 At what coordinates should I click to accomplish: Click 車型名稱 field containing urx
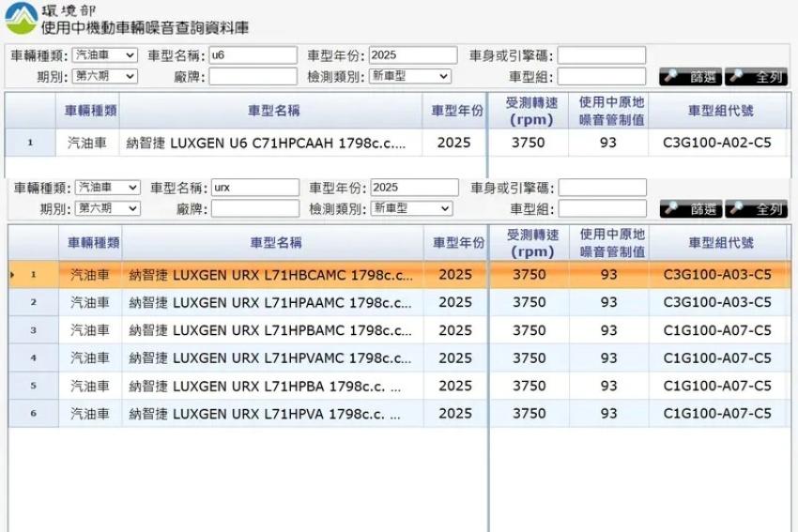point(255,187)
